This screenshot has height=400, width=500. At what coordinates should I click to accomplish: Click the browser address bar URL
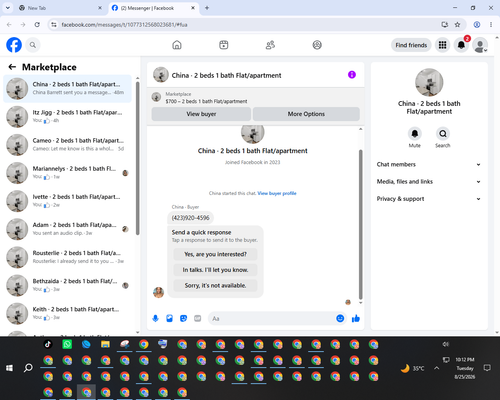pyautogui.click(x=124, y=25)
